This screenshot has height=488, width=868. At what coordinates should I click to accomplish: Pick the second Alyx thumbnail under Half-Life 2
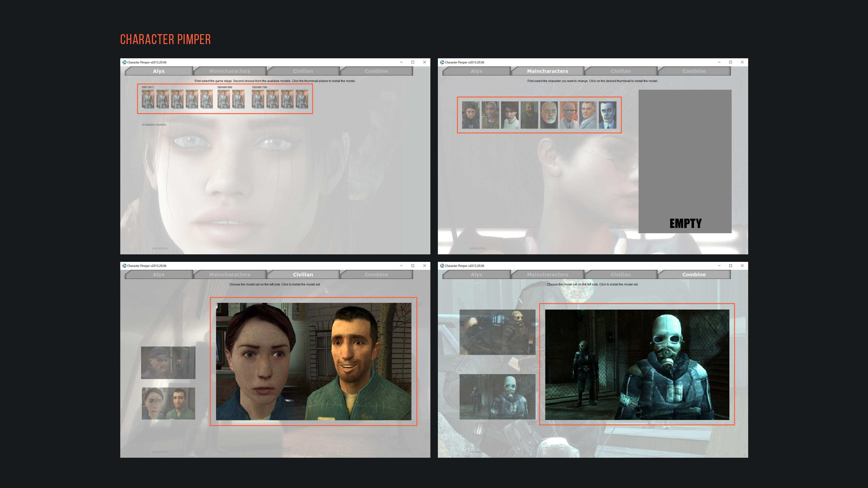click(163, 99)
